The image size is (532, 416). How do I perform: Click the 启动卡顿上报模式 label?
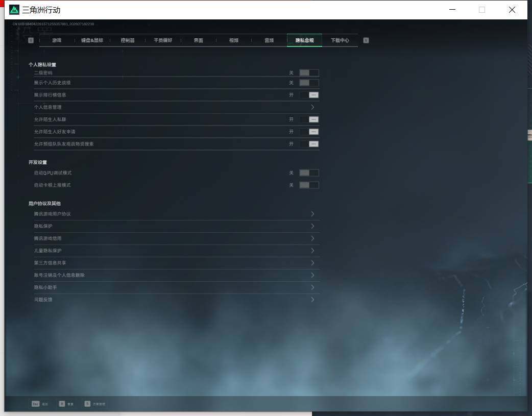[52, 185]
